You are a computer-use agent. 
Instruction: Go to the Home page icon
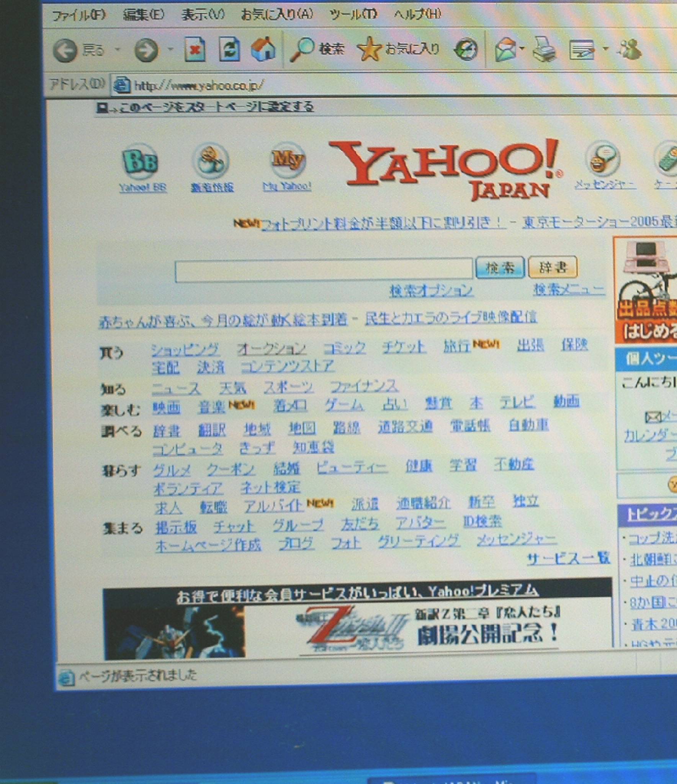click(263, 49)
